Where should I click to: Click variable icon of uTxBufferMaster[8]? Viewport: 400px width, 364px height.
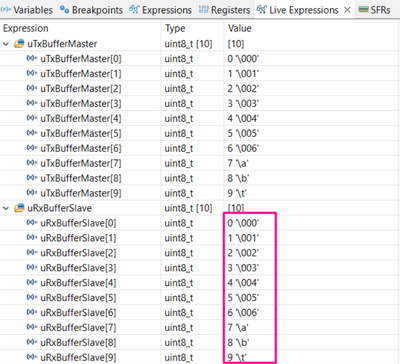tap(31, 178)
